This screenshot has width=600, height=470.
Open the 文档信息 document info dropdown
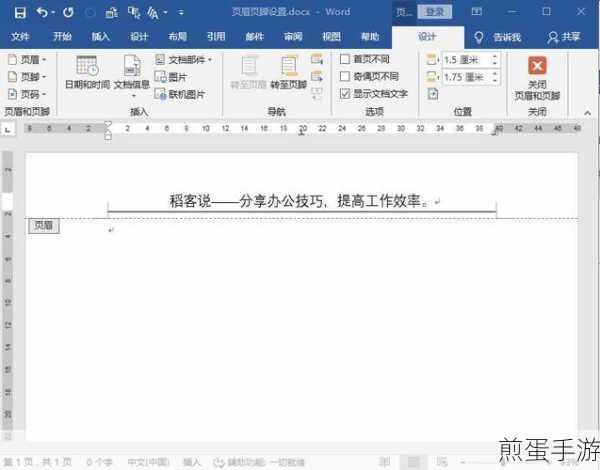132,77
